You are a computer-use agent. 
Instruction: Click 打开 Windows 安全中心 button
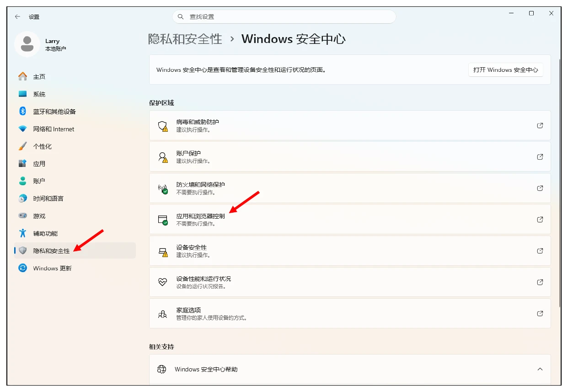[x=505, y=70]
